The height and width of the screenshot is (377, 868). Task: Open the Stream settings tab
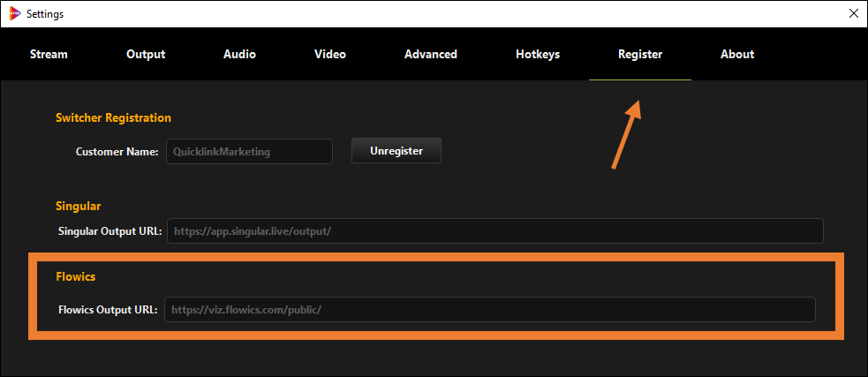(x=49, y=54)
